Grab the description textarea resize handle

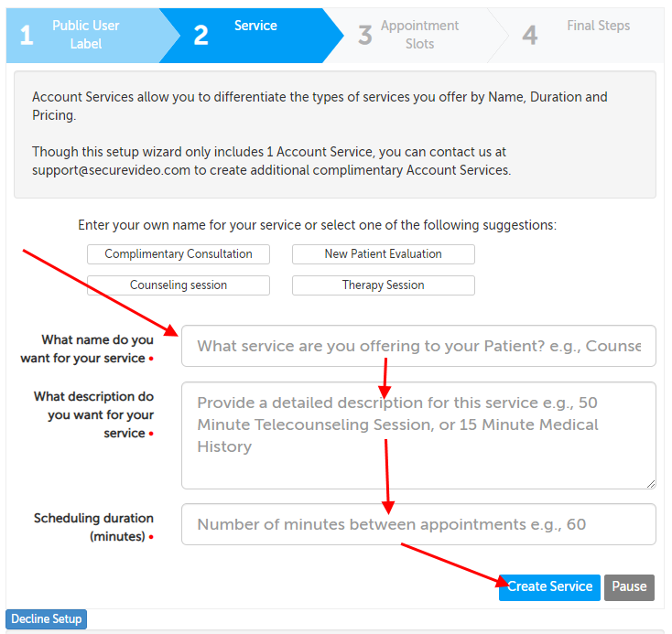(x=651, y=484)
